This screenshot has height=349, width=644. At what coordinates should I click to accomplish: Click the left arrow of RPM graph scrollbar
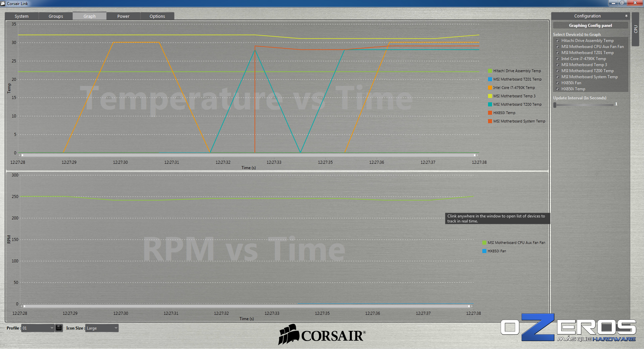(x=22, y=306)
